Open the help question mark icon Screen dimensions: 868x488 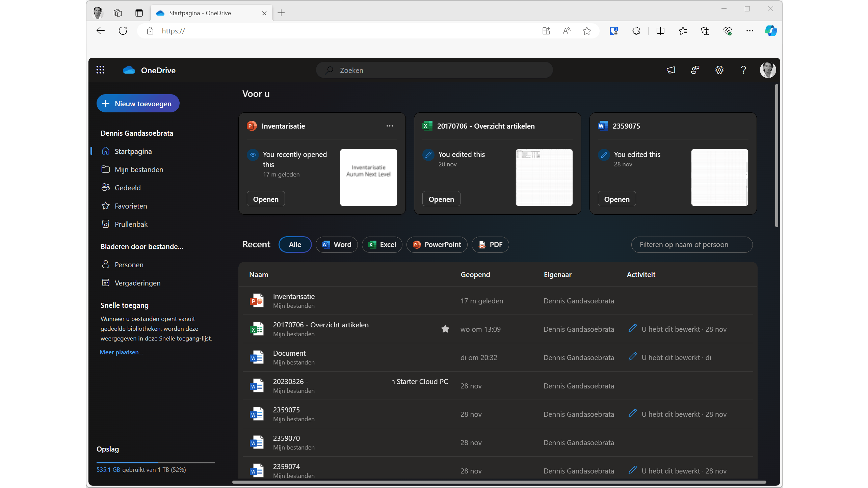pyautogui.click(x=743, y=70)
